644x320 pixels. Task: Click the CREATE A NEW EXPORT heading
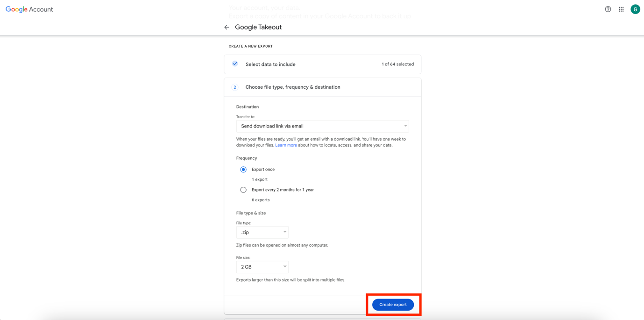(251, 46)
